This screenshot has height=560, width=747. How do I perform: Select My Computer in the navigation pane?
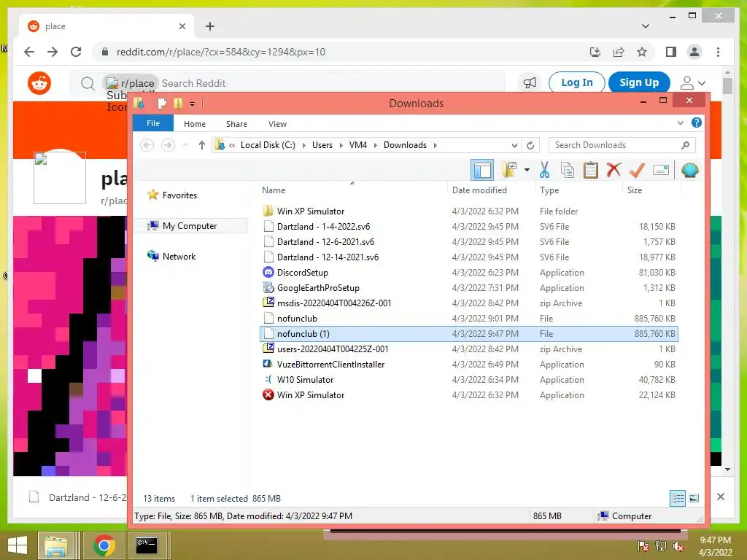190,226
